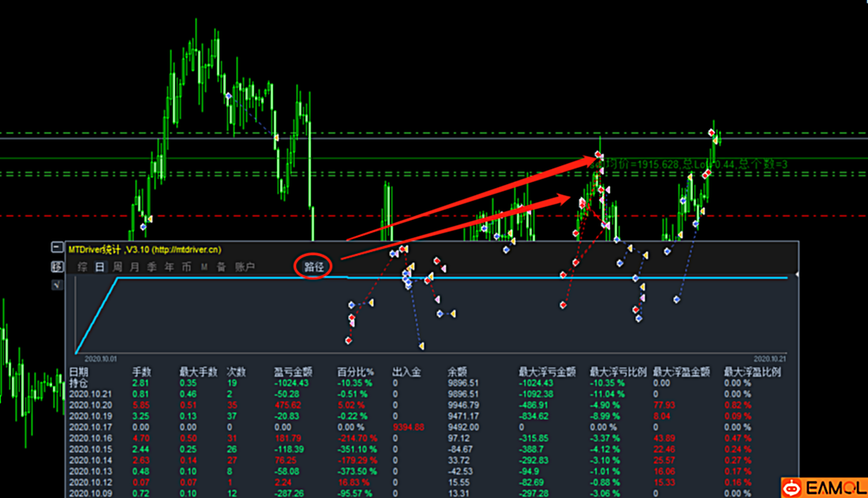Open the 周 weekly statistics tab

pyautogui.click(x=118, y=267)
